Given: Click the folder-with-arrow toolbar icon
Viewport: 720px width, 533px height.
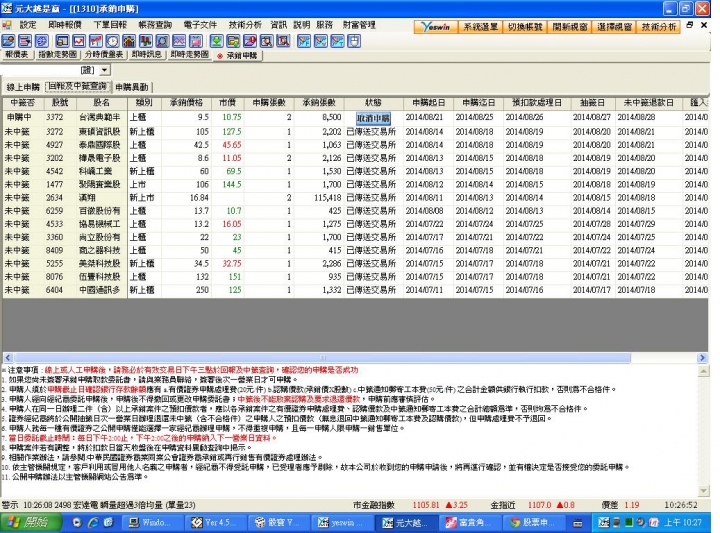Looking at the screenshot, I should [x=233, y=41].
